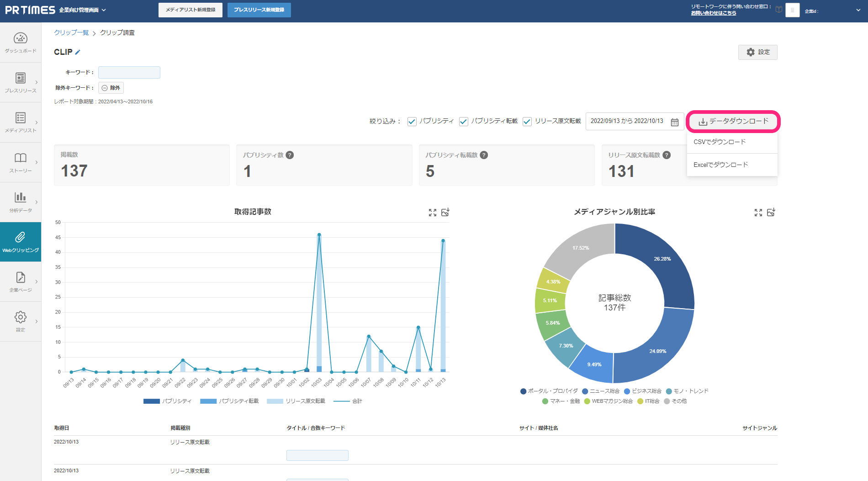Toggle ポータル・プロバイダ in donut legend
Image resolution: width=868 pixels, height=481 pixels.
coord(549,391)
